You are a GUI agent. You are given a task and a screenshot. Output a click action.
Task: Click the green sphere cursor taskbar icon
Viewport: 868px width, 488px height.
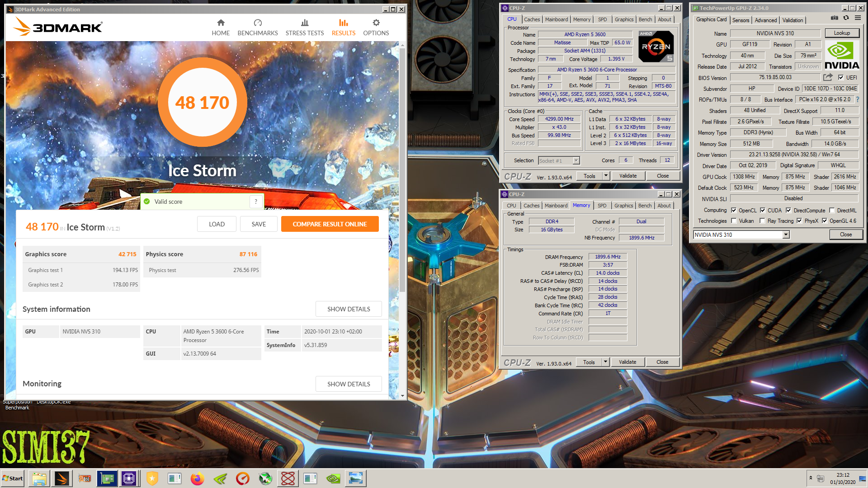[x=265, y=479]
